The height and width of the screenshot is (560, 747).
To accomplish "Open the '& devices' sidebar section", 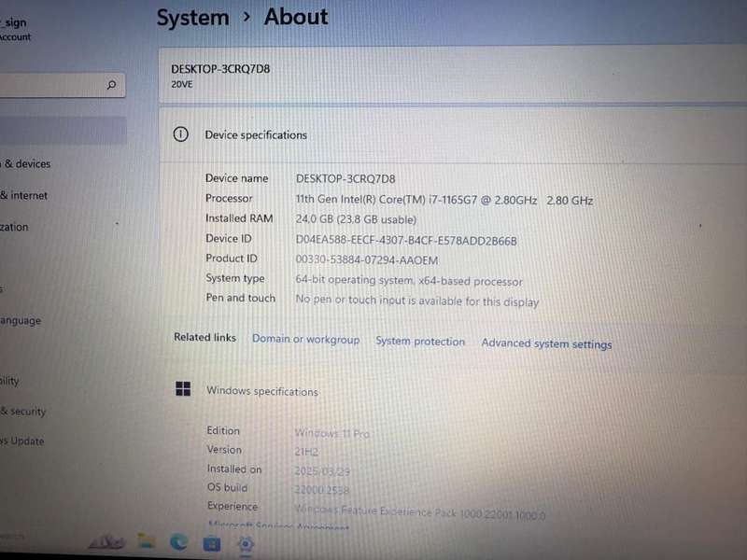I will [x=26, y=164].
